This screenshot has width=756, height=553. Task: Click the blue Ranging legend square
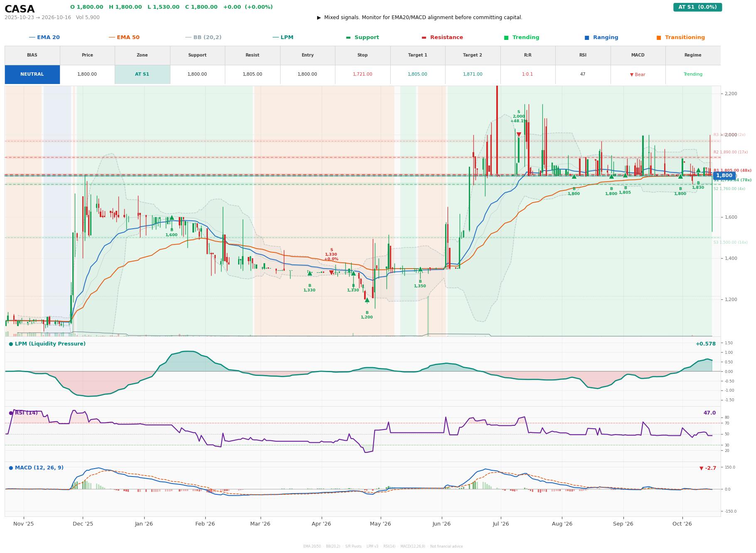tap(587, 37)
